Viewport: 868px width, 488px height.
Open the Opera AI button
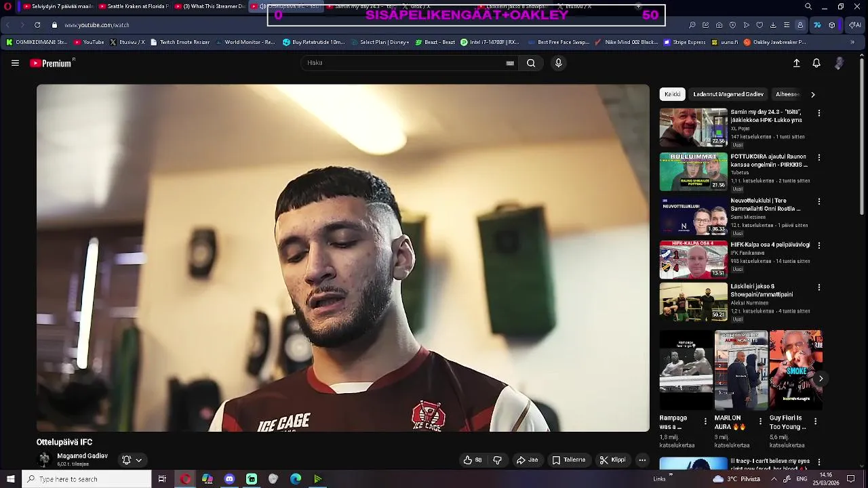coord(855,25)
